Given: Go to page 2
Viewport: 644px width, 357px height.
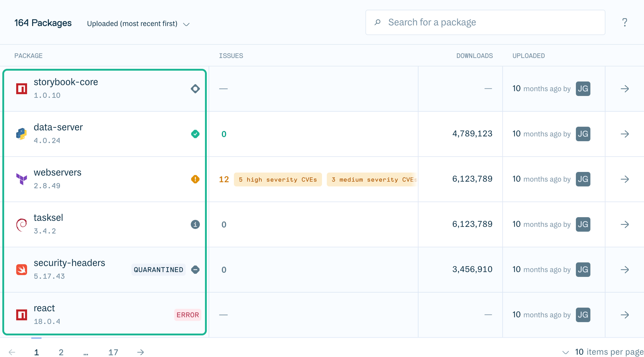Looking at the screenshot, I should (61, 352).
